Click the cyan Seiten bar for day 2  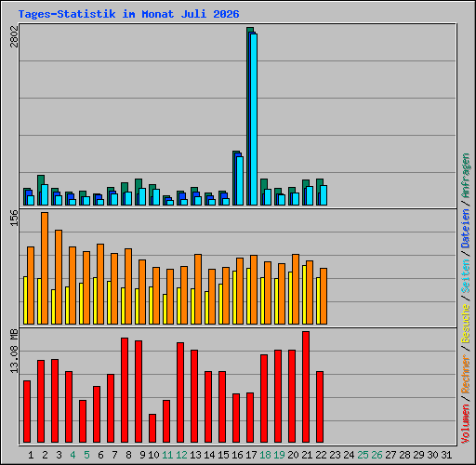coord(45,194)
